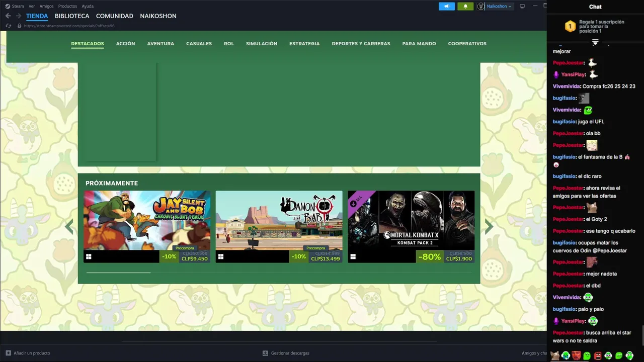Click Añadir un producto
Screen dimensions: 644x362
[28, 353]
